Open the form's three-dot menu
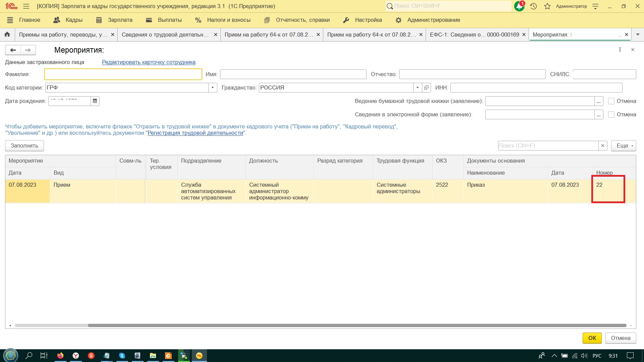This screenshot has height=362, width=644. (x=620, y=50)
